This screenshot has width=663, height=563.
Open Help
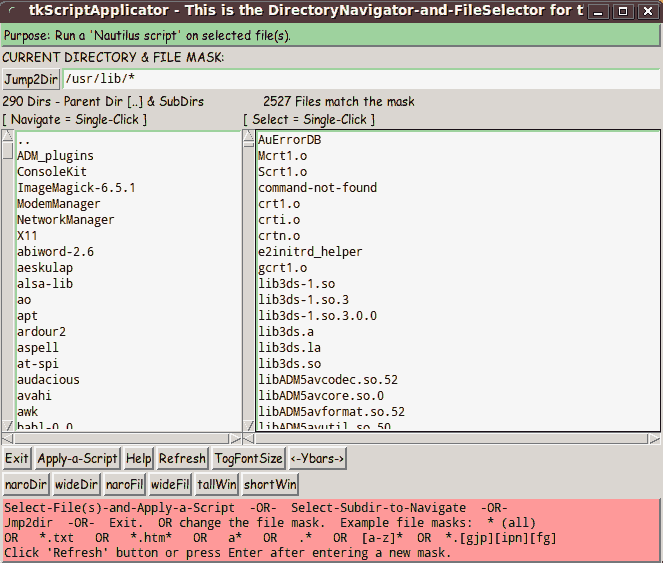pyautogui.click(x=139, y=459)
